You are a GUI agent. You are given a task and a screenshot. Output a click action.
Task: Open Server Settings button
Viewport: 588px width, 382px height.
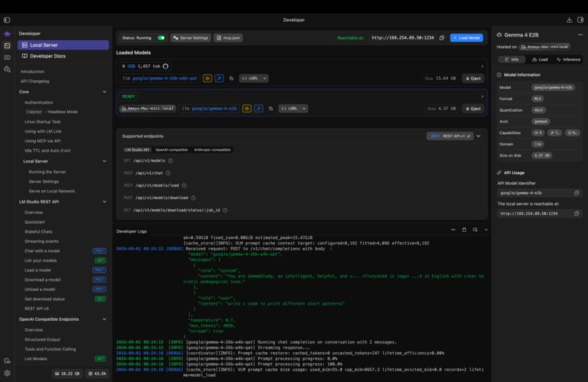(190, 38)
